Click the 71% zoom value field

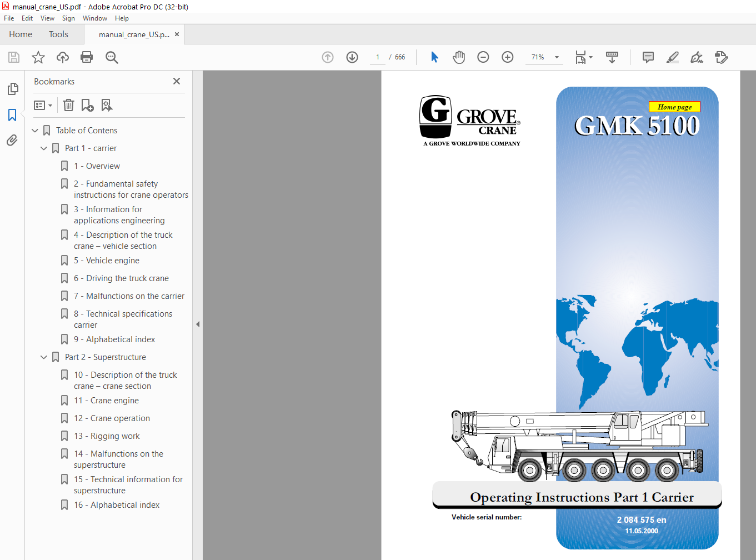[x=538, y=57]
